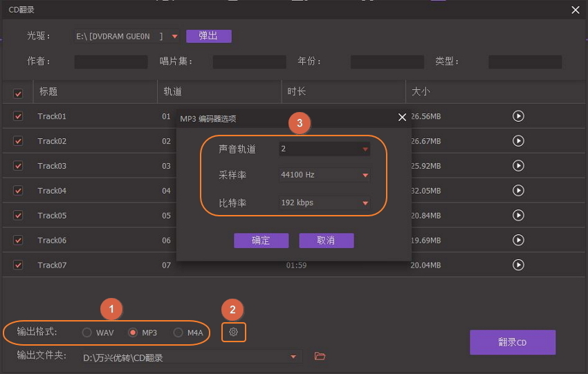Image resolution: width=588 pixels, height=374 pixels.
Task: Play Track01 preview
Action: pyautogui.click(x=518, y=116)
